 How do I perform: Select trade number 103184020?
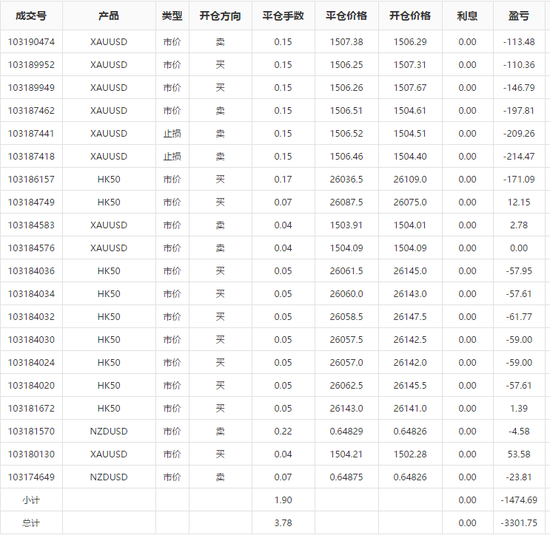(31, 386)
